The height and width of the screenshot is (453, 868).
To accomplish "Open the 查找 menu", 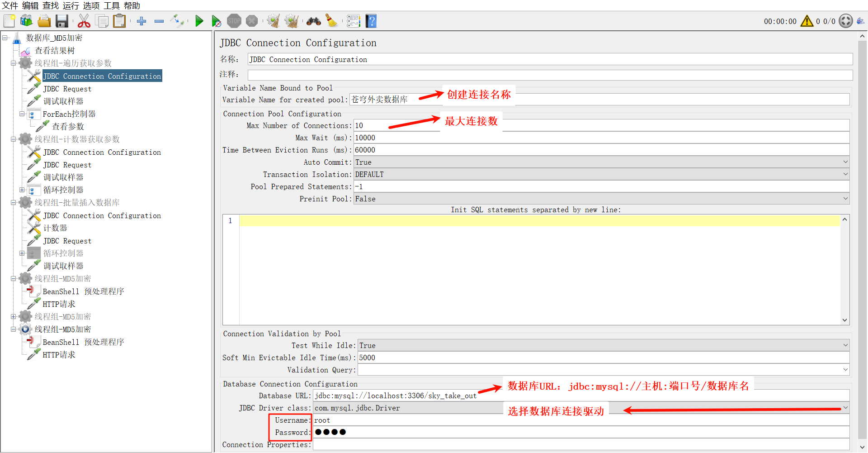I will [51, 5].
